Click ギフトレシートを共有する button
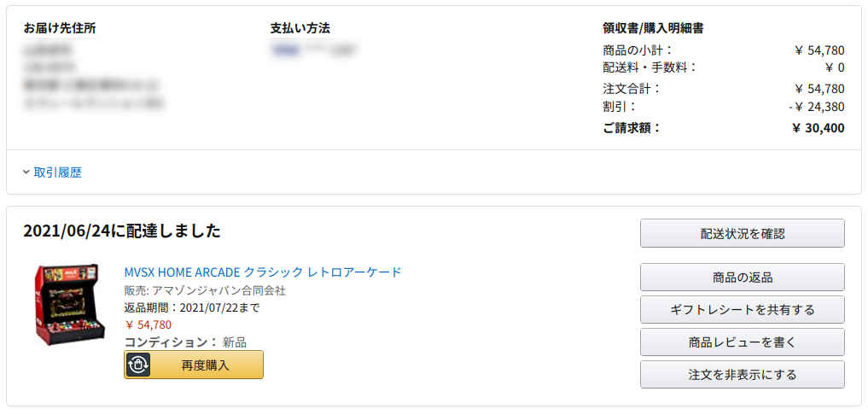This screenshot has width=868, height=415. tap(742, 309)
